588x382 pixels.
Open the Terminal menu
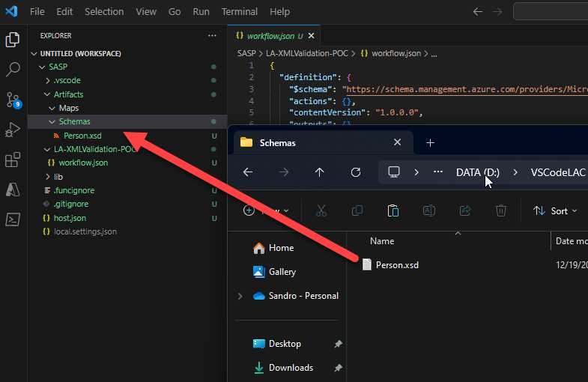pos(240,12)
